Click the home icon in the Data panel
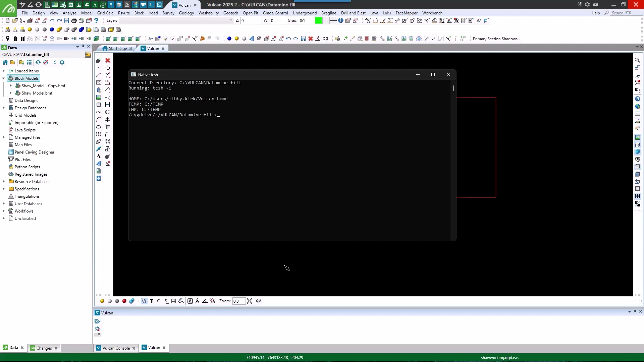 [x=5, y=62]
